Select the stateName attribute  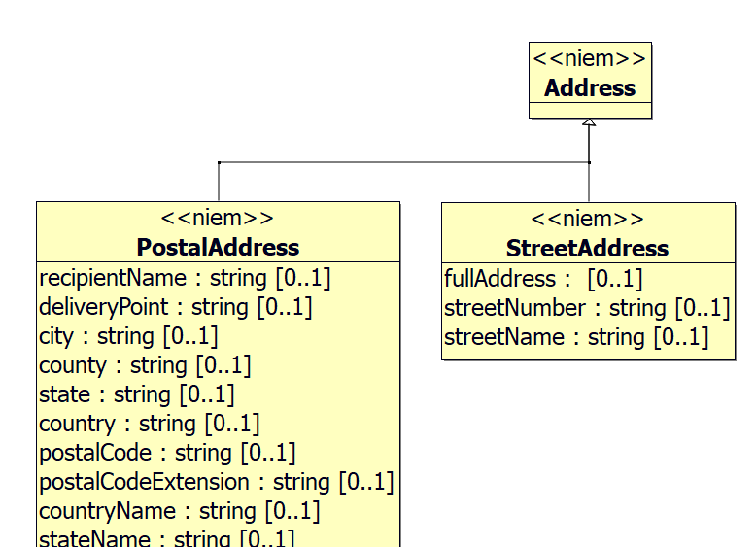tap(166, 538)
